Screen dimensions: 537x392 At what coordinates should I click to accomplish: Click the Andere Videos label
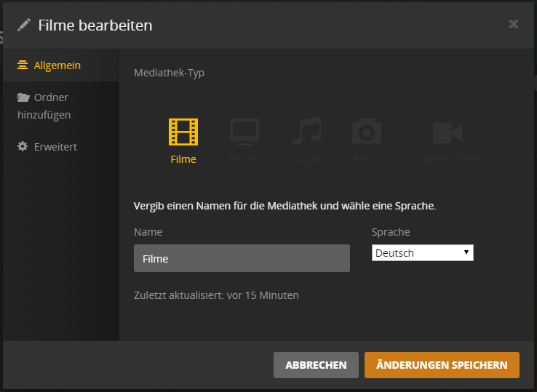coord(447,159)
